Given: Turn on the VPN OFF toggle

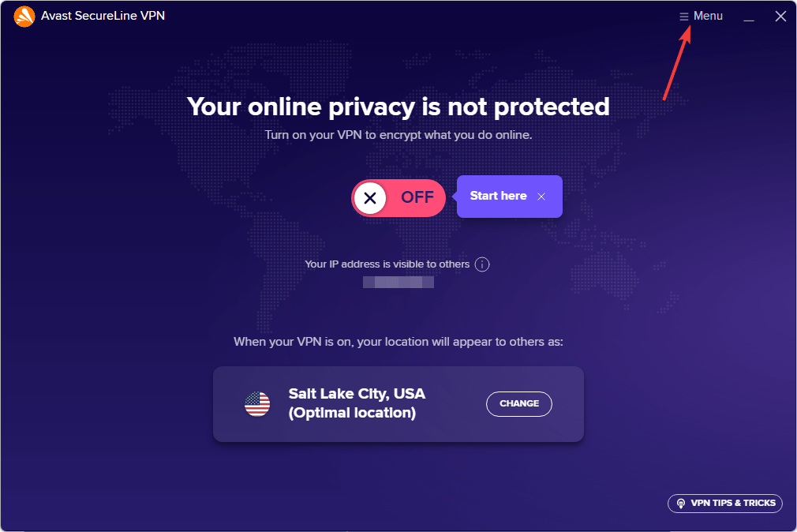Looking at the screenshot, I should coord(398,197).
